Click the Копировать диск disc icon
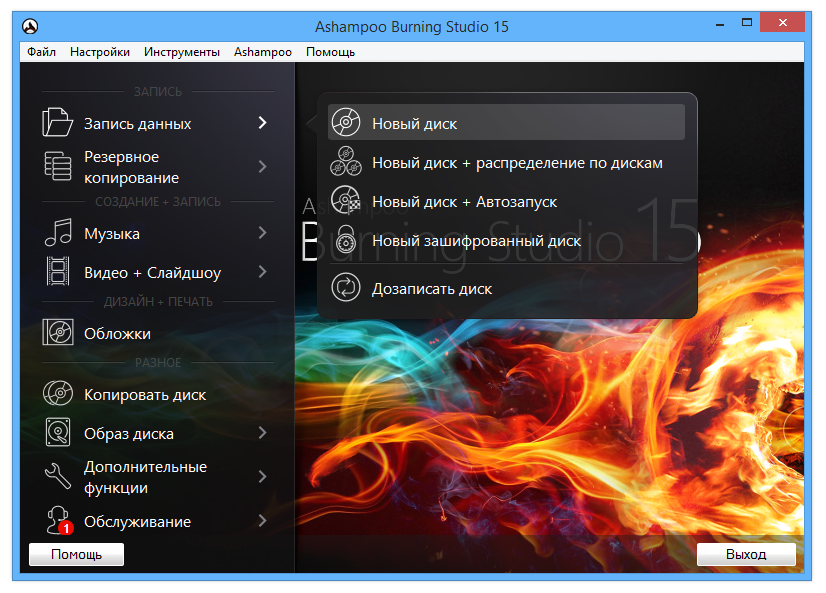Image resolution: width=826 pixels, height=593 pixels. tap(57, 393)
